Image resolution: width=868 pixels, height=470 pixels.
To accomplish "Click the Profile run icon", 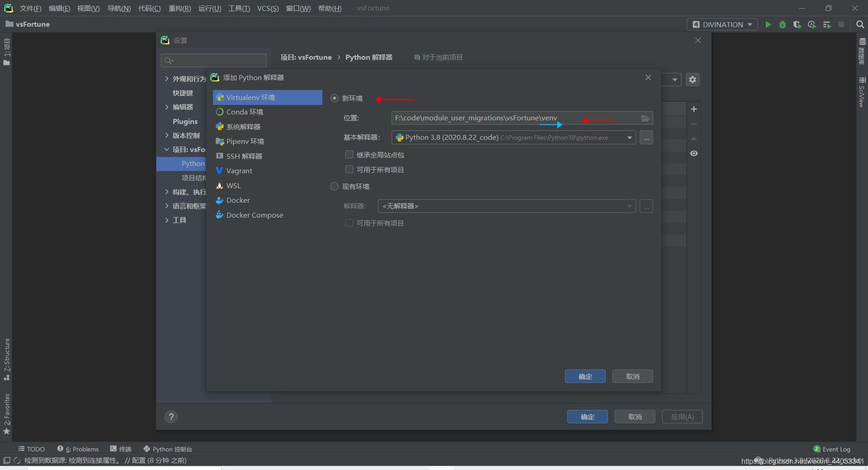I will pos(812,24).
